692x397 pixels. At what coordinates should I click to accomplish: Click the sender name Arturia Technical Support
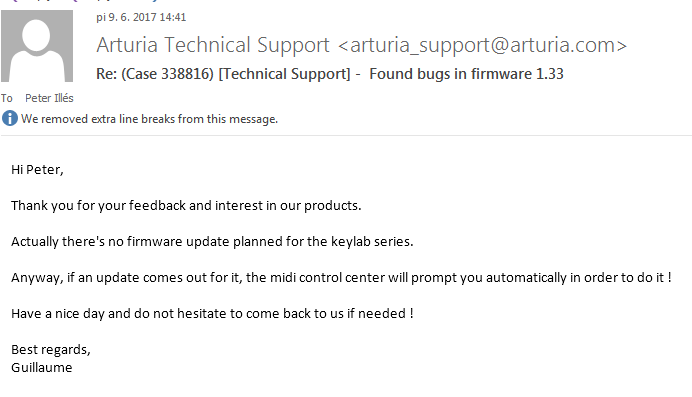tap(213, 45)
